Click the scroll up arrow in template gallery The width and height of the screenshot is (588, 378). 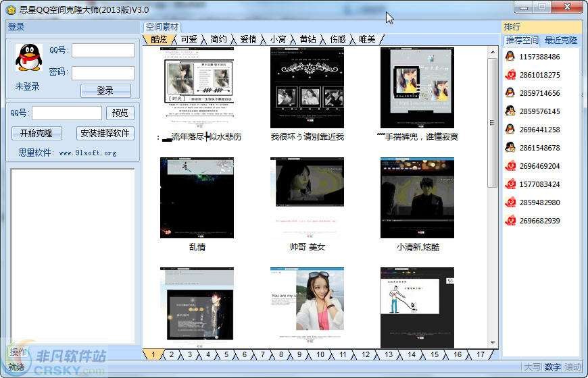(493, 52)
